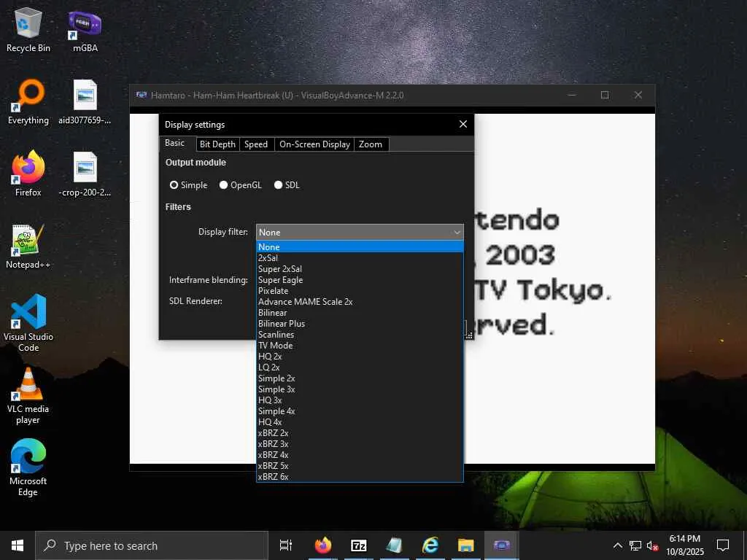
Task: Close the Display settings dialog
Action: [463, 124]
